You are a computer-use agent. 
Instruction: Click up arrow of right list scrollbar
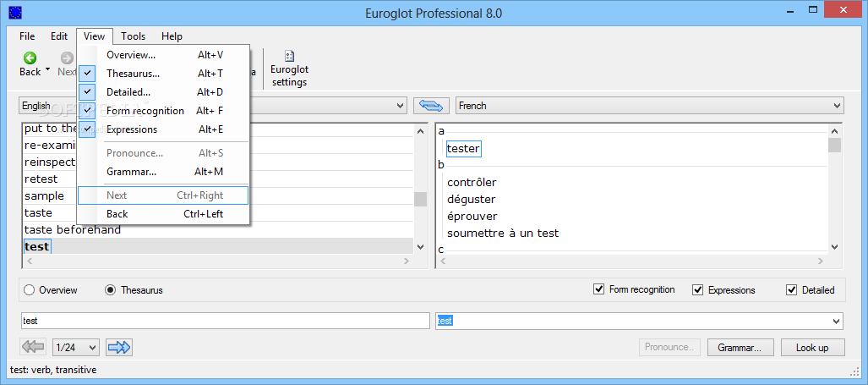(x=834, y=131)
